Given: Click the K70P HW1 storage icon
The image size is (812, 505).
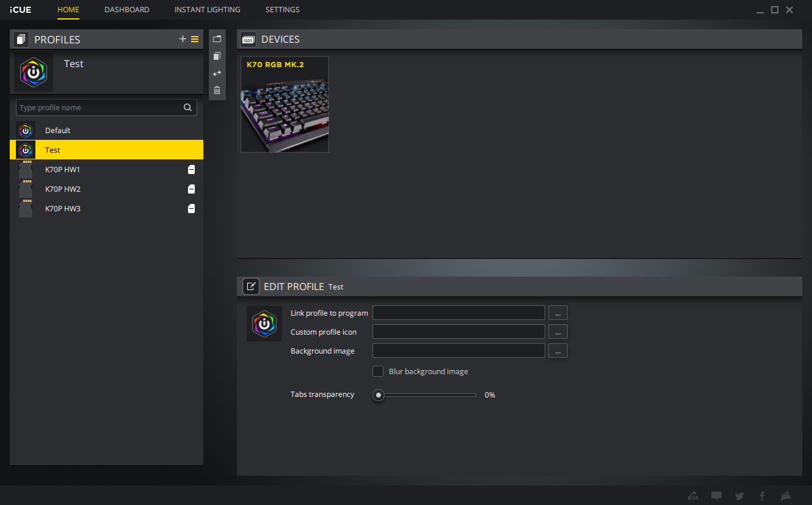Looking at the screenshot, I should click(x=26, y=169).
